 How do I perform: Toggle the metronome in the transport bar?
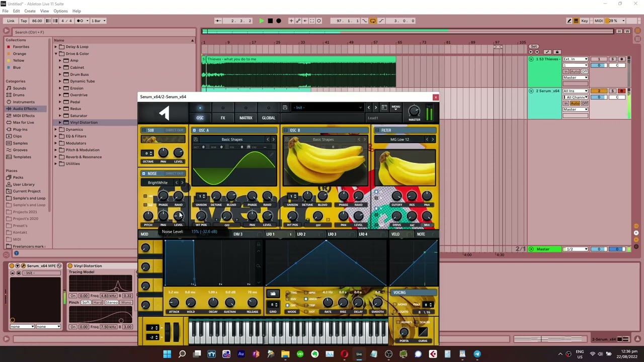click(x=82, y=21)
